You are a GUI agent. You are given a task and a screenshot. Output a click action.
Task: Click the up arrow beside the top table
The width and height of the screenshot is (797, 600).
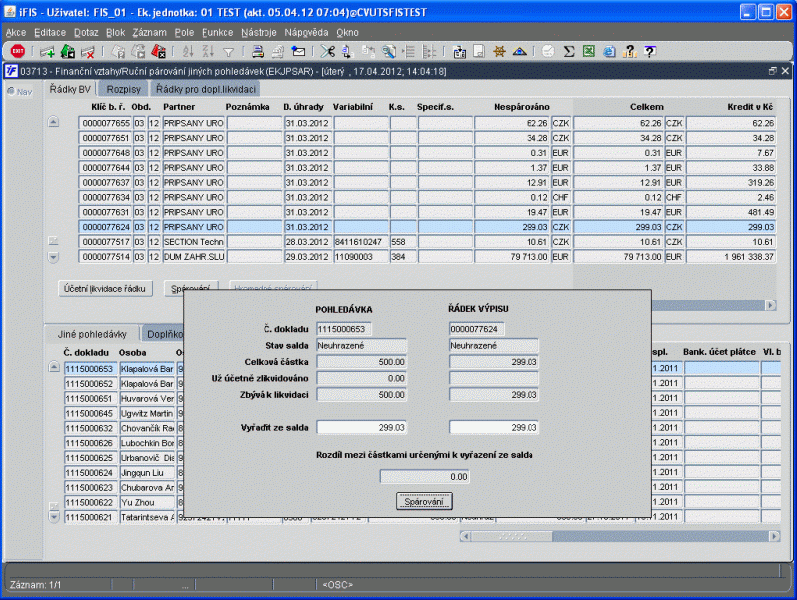point(54,123)
